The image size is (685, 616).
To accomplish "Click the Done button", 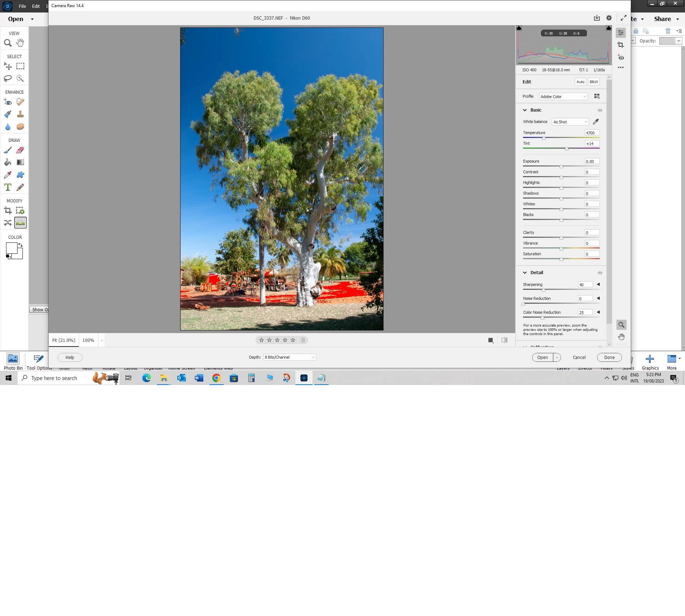I will click(609, 357).
